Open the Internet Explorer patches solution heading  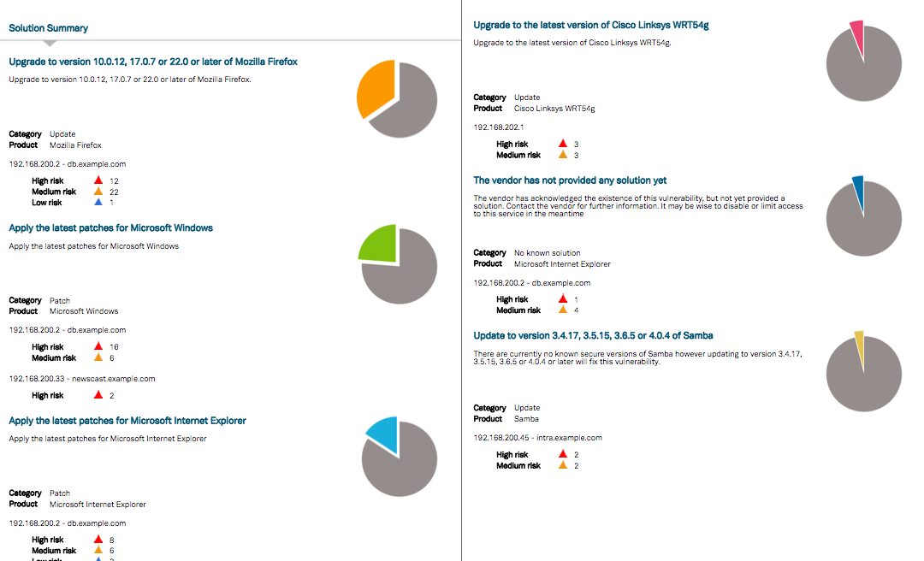click(127, 421)
